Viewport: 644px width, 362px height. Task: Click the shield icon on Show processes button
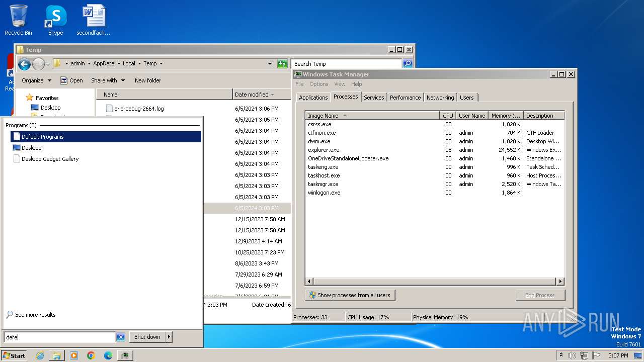tap(312, 295)
